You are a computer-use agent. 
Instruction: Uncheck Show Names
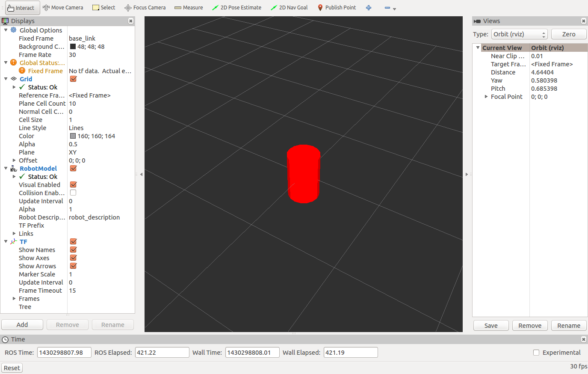click(x=73, y=249)
